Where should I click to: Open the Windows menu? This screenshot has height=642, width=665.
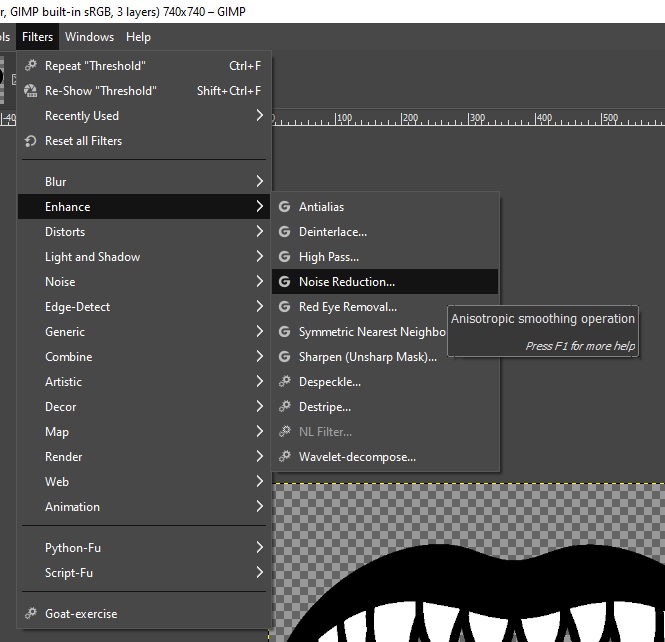click(89, 37)
